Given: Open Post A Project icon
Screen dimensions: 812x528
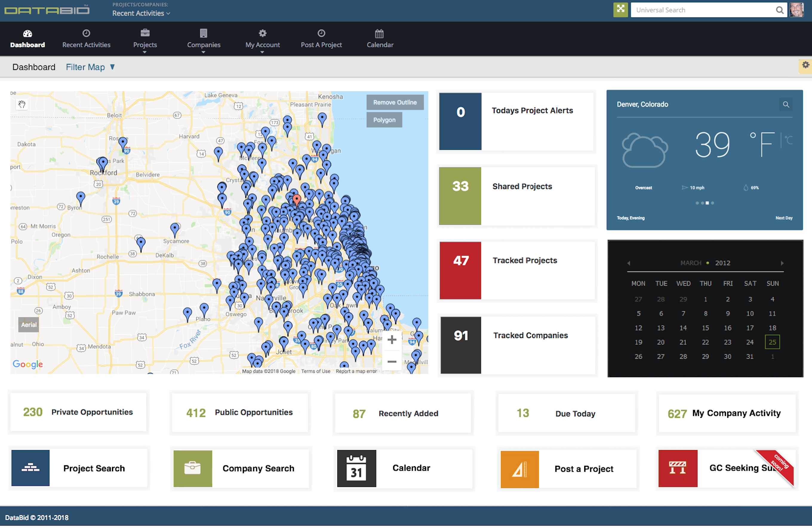Looking at the screenshot, I should (321, 34).
